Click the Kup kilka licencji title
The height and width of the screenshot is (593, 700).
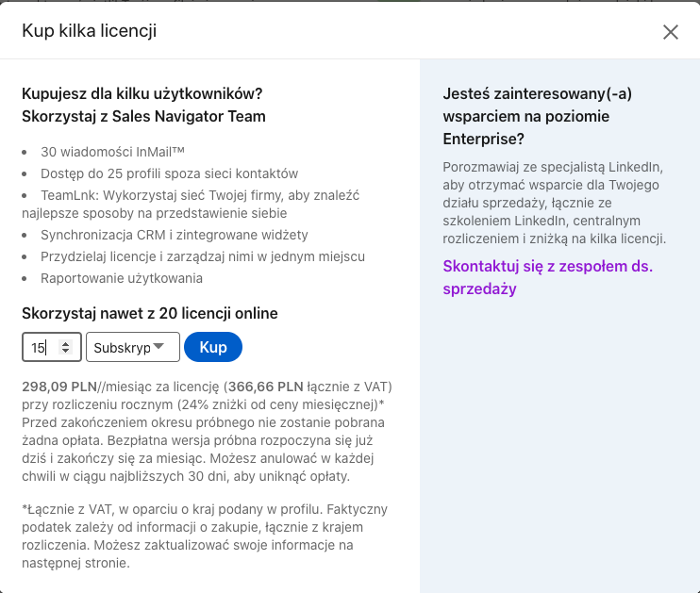(x=89, y=31)
